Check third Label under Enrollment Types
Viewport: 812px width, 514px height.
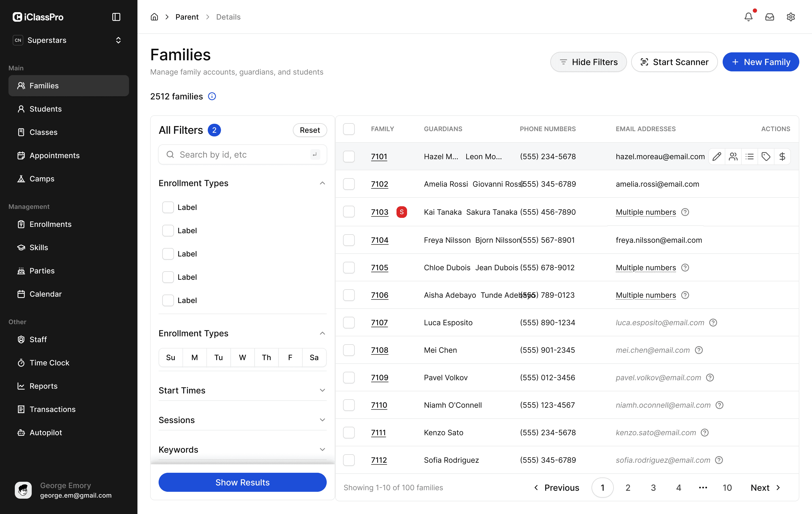[168, 254]
